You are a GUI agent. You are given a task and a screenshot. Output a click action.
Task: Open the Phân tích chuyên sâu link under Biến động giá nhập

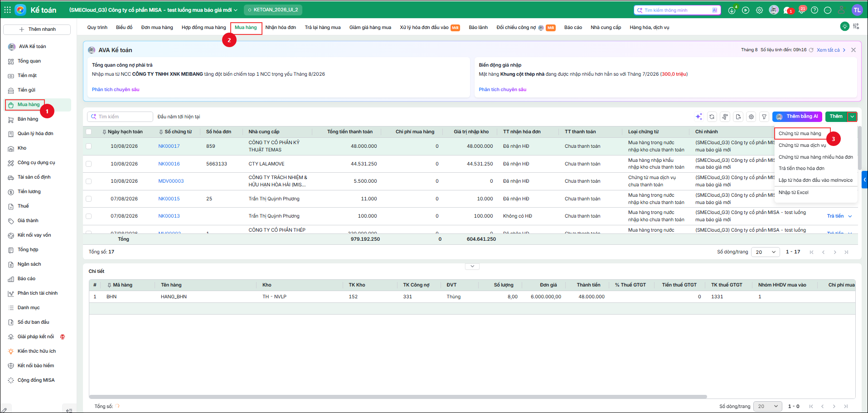coord(502,90)
